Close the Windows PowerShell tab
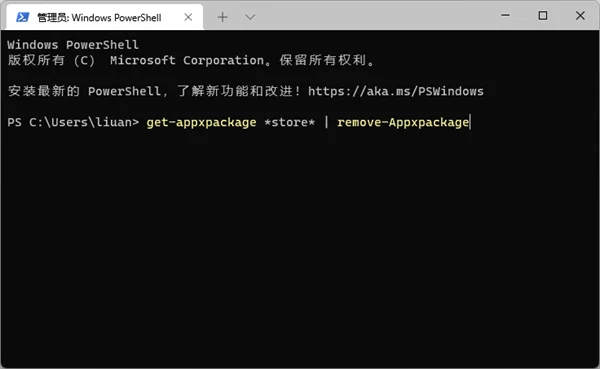 188,17
